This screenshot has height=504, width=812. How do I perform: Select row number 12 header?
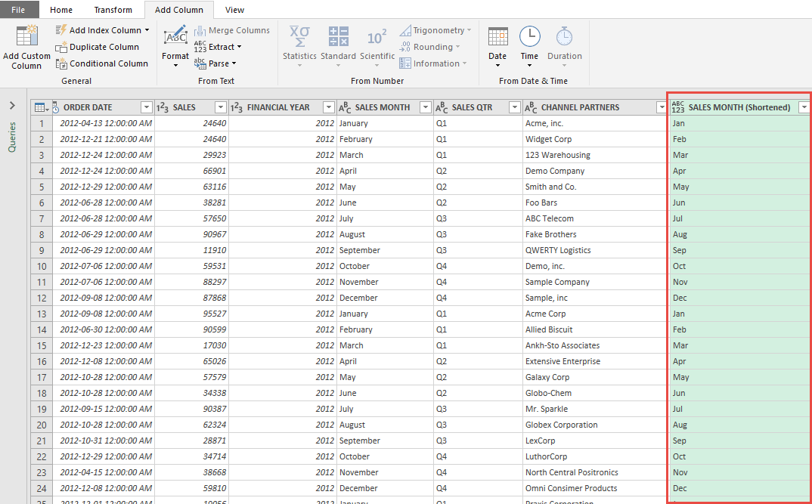click(x=42, y=298)
